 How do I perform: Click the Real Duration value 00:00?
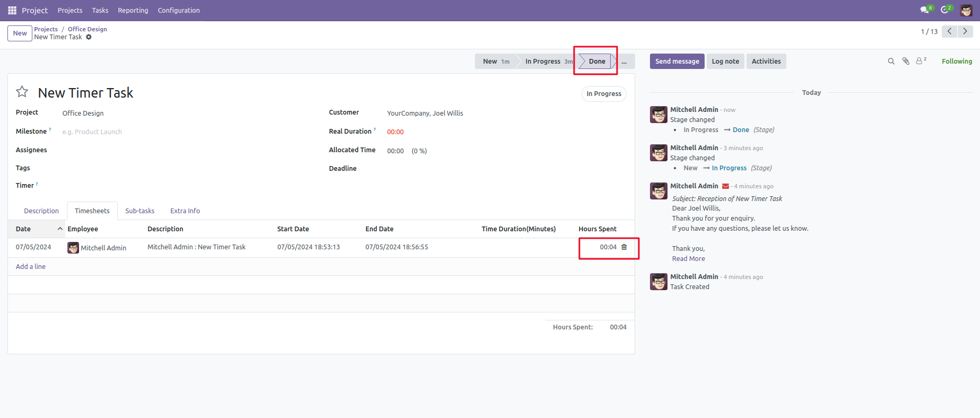coord(395,132)
